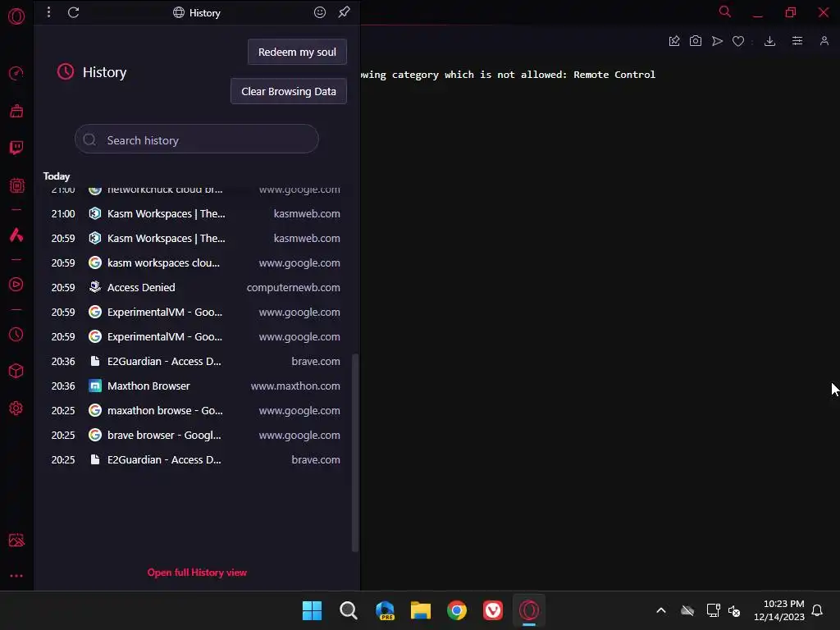The image size is (840, 630).
Task: Click the history list scrollbar
Action: [x=354, y=453]
